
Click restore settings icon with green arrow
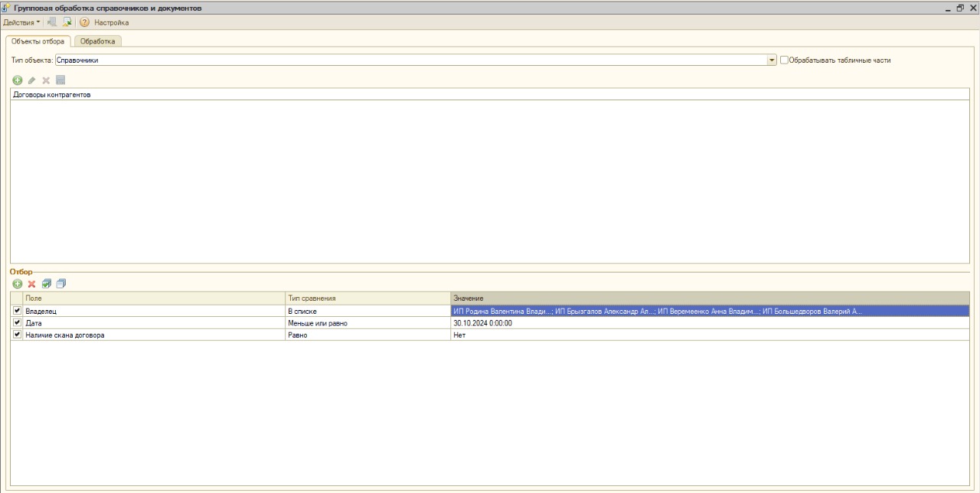coord(67,22)
